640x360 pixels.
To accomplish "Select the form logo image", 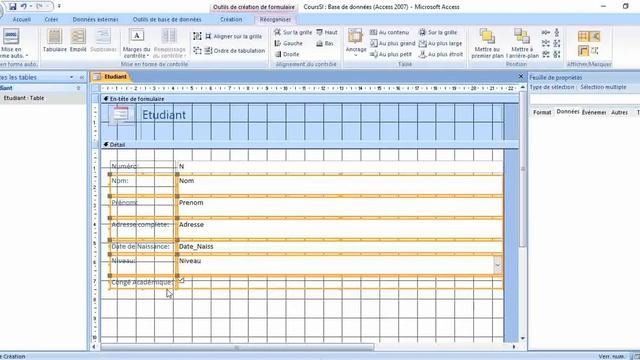I will pos(121,114).
